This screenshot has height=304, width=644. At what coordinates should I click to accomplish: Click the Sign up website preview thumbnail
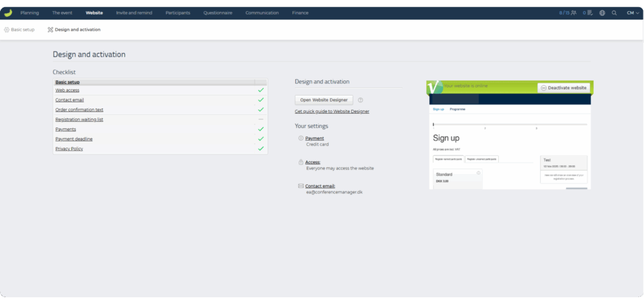click(509, 141)
